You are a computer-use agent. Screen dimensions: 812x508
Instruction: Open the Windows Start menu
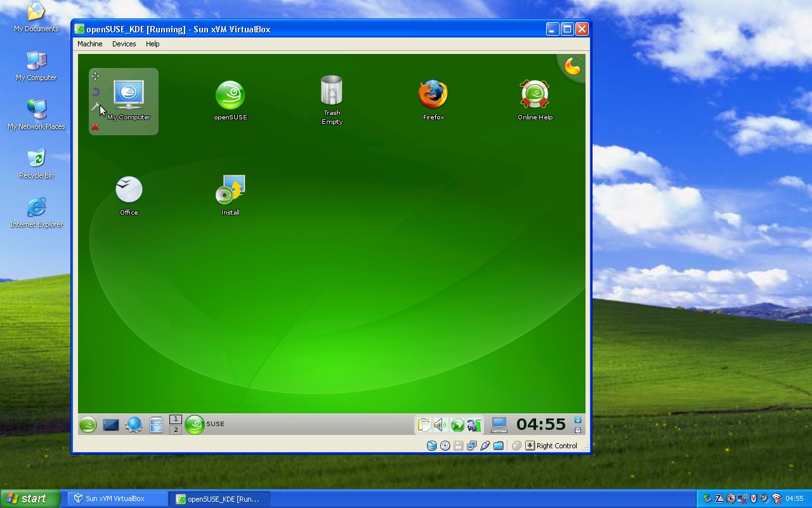30,498
